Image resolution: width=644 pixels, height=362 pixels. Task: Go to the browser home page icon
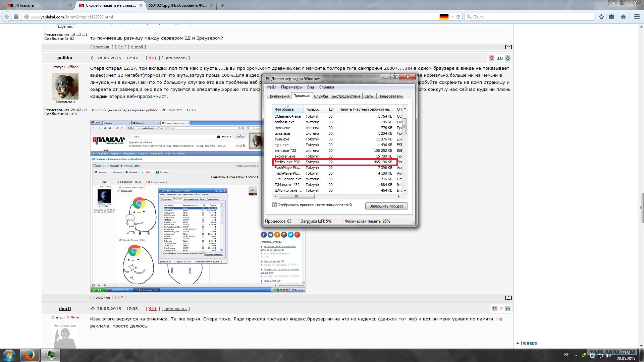(x=623, y=17)
